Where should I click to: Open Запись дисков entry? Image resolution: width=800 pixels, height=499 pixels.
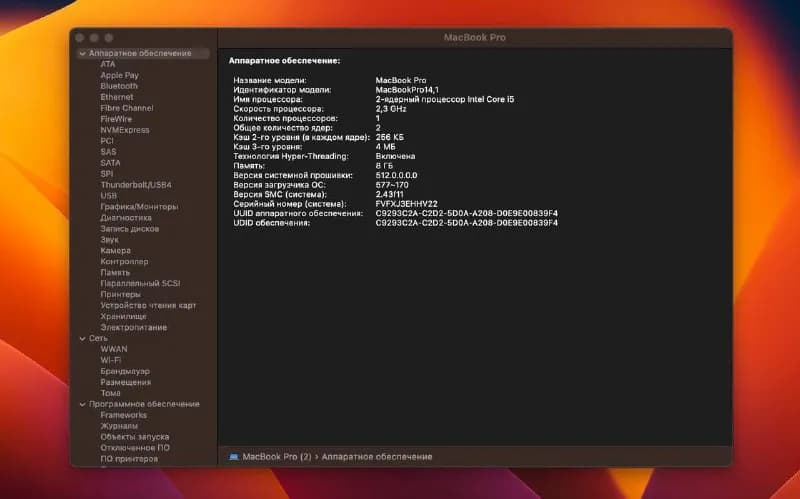pyautogui.click(x=130, y=229)
